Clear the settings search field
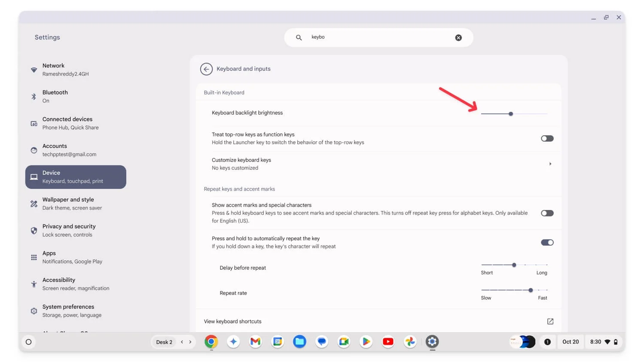The image size is (644, 362). [x=458, y=37]
